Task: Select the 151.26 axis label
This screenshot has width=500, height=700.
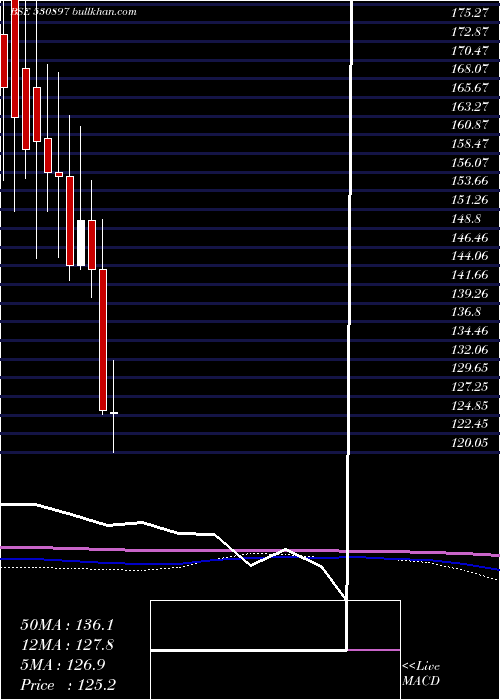Action: 470,200
